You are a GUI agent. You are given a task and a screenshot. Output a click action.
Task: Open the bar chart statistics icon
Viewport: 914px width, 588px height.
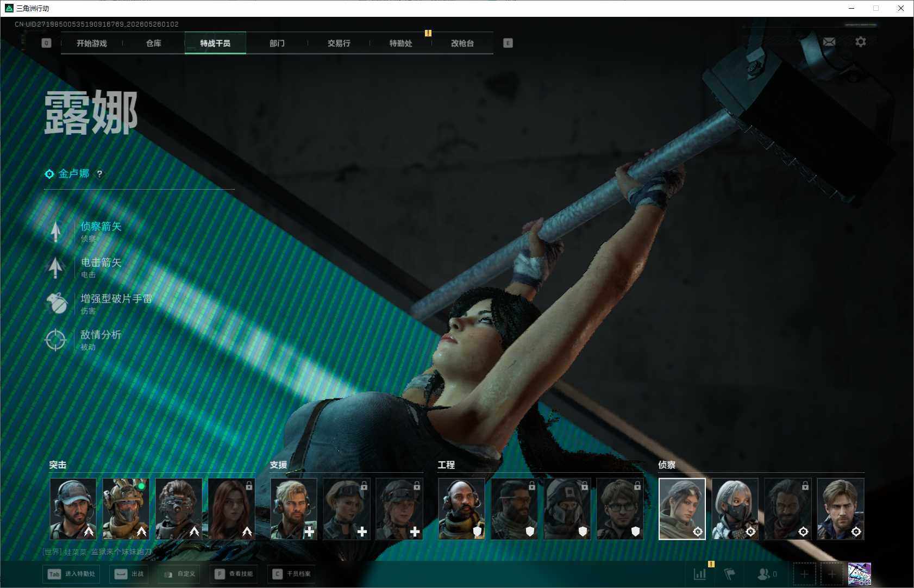700,574
